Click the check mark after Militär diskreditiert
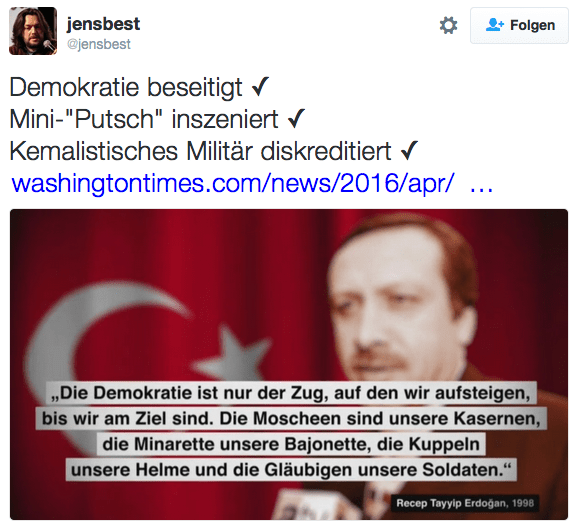 pos(409,151)
